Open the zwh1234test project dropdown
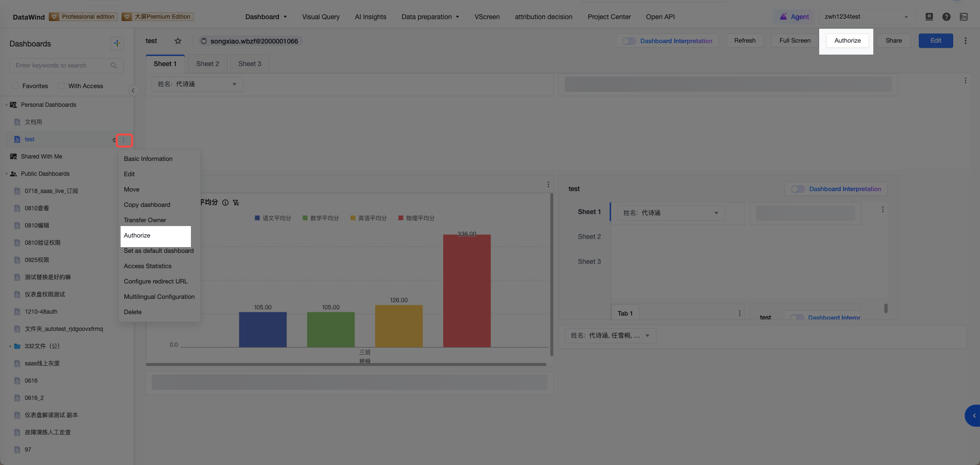 [x=866, y=16]
